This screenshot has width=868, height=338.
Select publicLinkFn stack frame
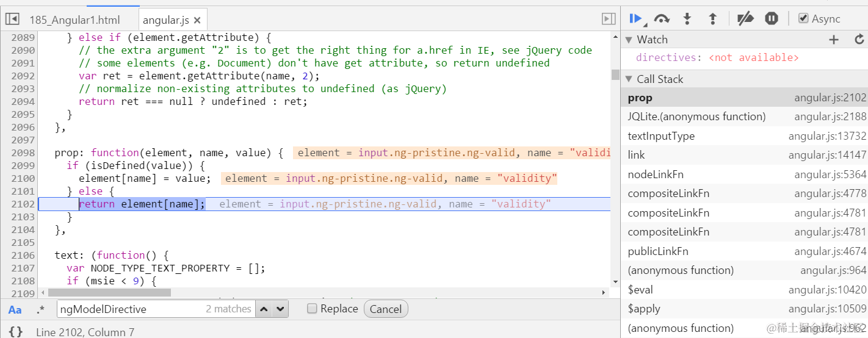744,251
